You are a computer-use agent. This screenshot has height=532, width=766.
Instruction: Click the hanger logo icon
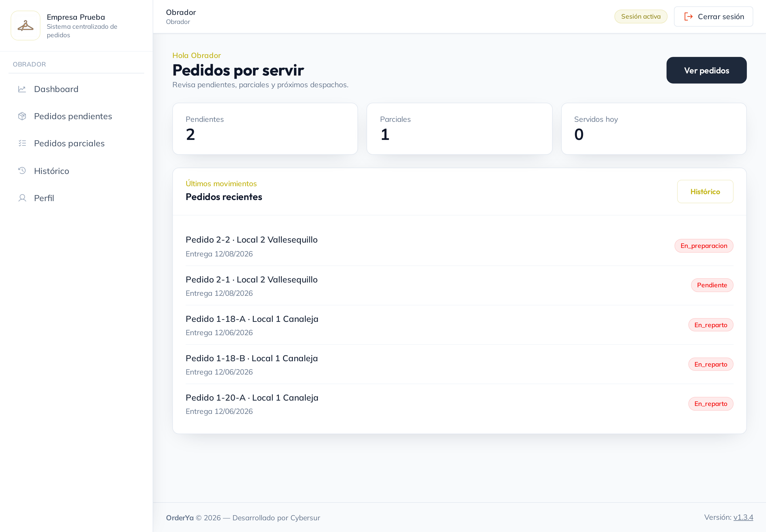(x=25, y=26)
